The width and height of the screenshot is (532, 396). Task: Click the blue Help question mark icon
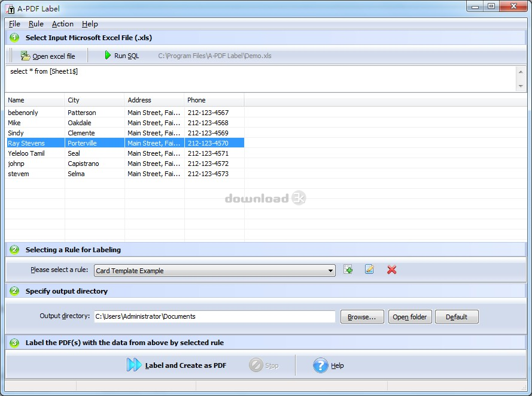pyautogui.click(x=320, y=365)
